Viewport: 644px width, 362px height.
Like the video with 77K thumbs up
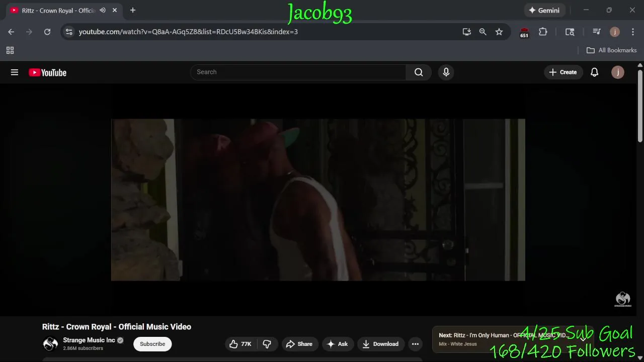[240, 344]
